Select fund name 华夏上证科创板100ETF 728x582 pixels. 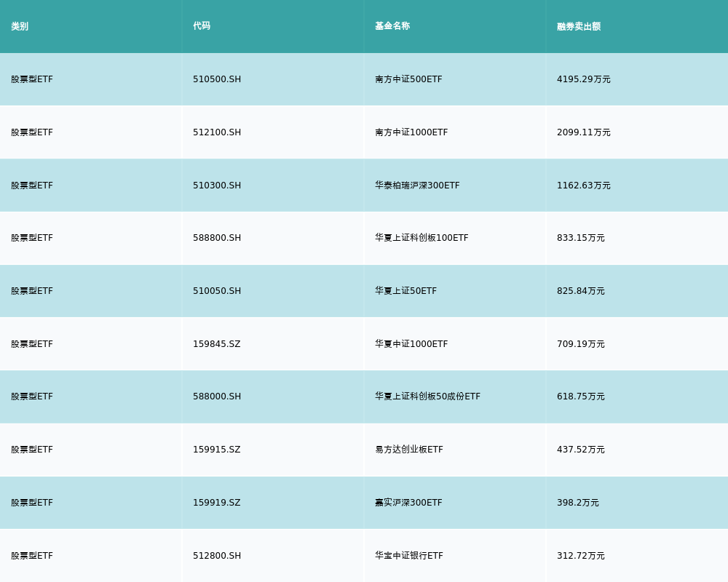coord(422,238)
